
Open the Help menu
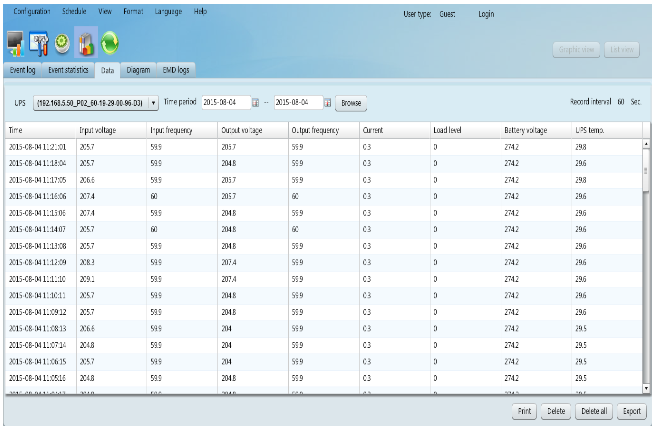click(x=200, y=11)
